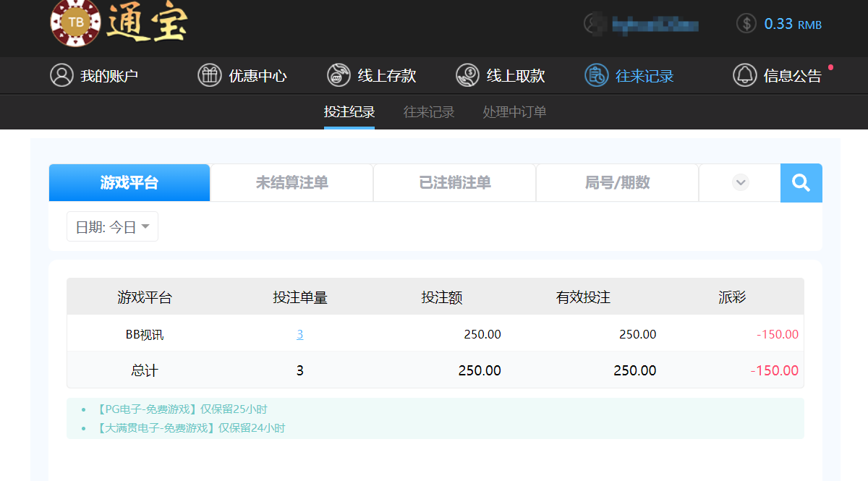
Task: Open 我的账户 account icon in navigation
Action: coord(61,75)
